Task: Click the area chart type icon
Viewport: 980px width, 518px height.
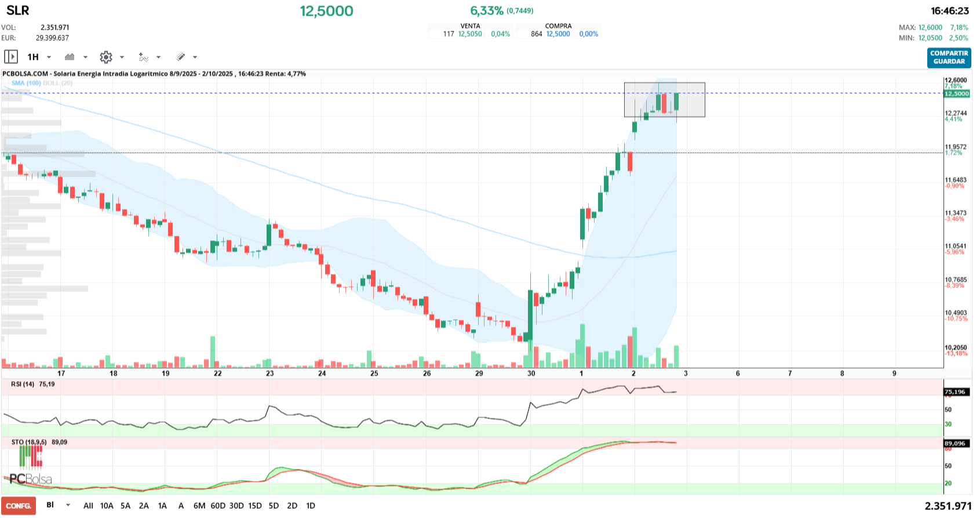Action: coord(70,57)
